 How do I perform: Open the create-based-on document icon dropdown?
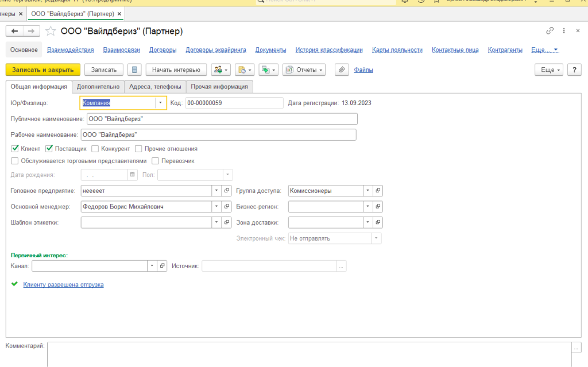[x=245, y=70]
